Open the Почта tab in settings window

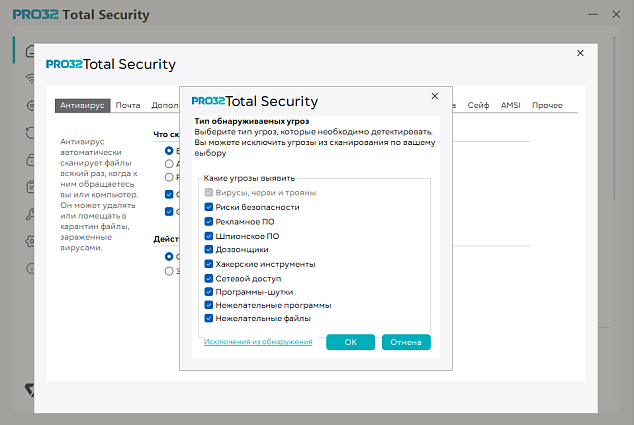click(x=128, y=106)
